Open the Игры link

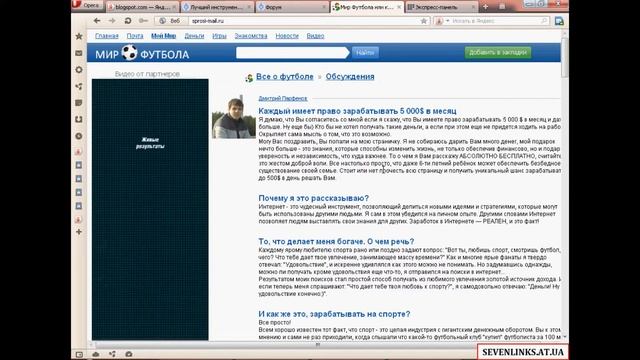[x=219, y=36]
